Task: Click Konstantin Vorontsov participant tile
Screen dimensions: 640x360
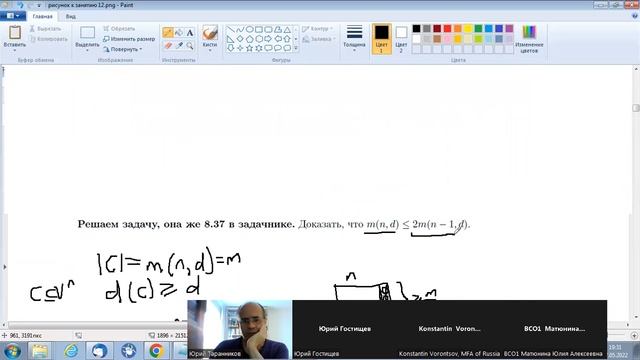Action: [449, 329]
